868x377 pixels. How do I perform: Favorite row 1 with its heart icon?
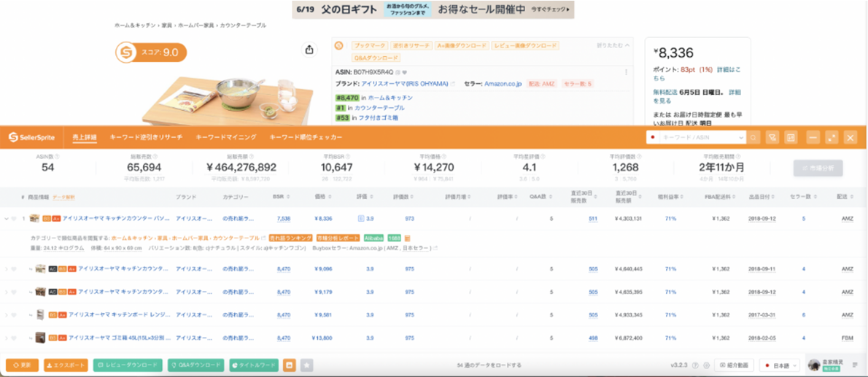[x=14, y=219]
